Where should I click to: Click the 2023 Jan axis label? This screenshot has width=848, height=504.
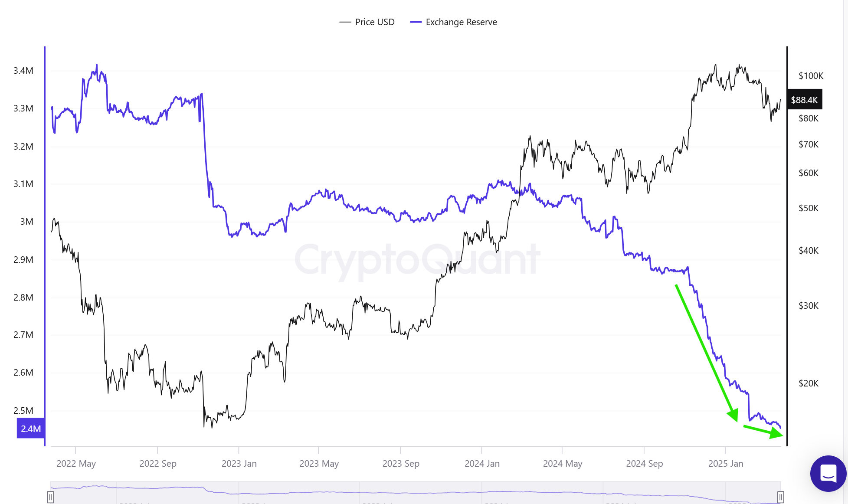(239, 464)
